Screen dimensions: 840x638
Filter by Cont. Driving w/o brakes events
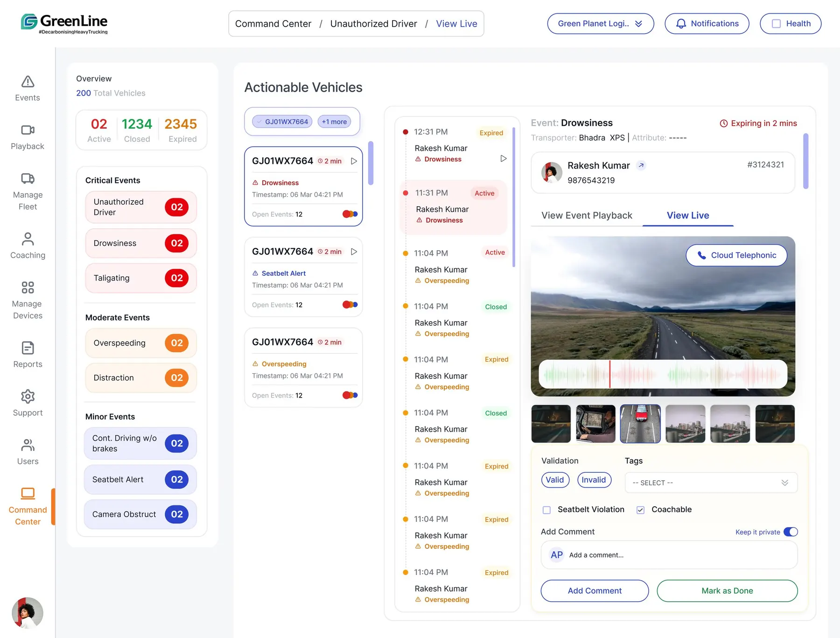coord(140,443)
